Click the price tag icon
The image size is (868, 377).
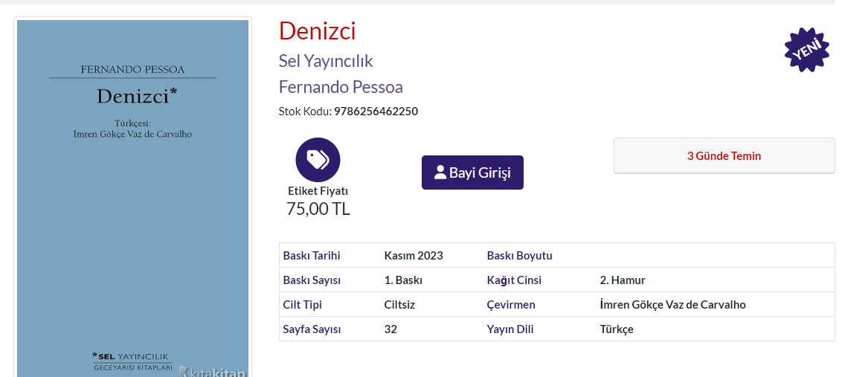318,159
